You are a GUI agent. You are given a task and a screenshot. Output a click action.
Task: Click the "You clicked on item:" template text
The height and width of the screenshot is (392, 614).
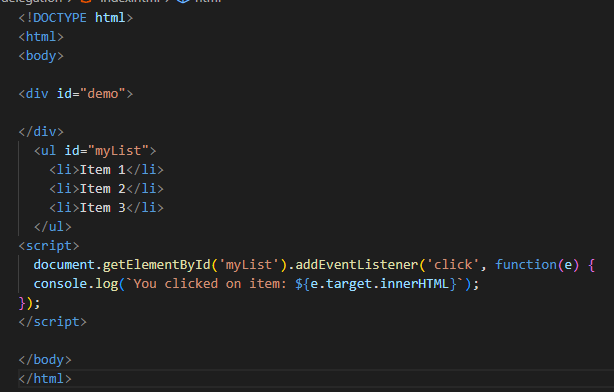pyautogui.click(x=210, y=284)
